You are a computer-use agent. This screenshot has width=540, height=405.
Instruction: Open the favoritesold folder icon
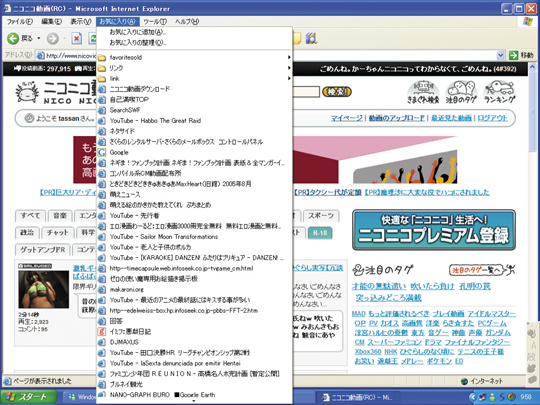[102, 58]
